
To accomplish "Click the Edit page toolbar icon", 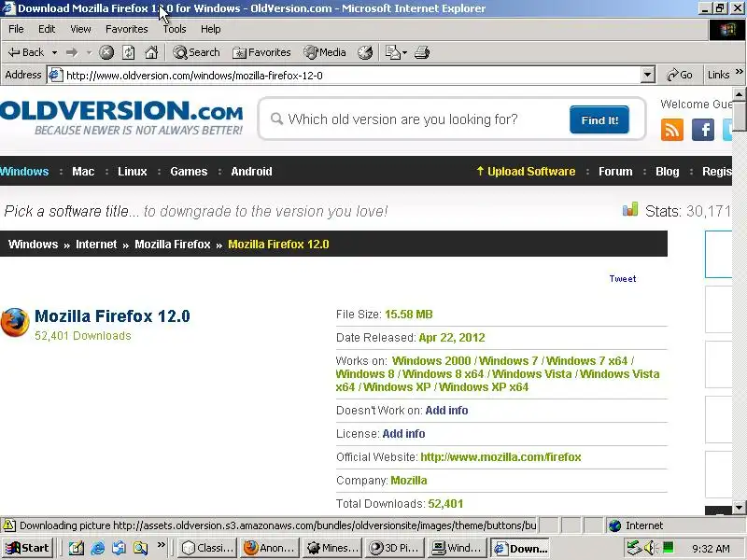I will coord(392,52).
